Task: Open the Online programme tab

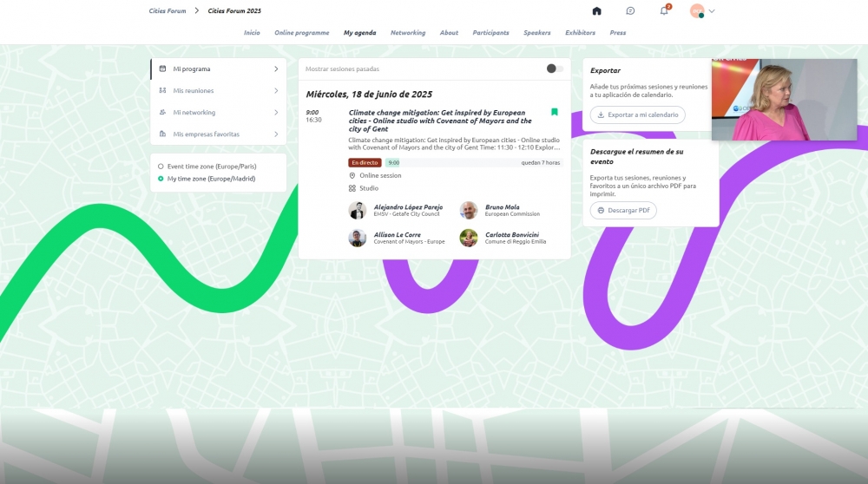Action: [302, 33]
